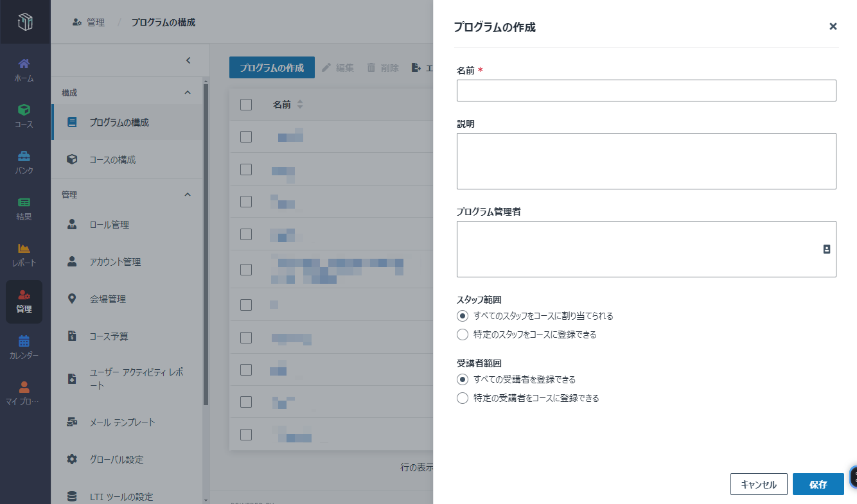Screen dimensions: 857x504
Task: Click the export icon in toolbar
Action: (416, 67)
